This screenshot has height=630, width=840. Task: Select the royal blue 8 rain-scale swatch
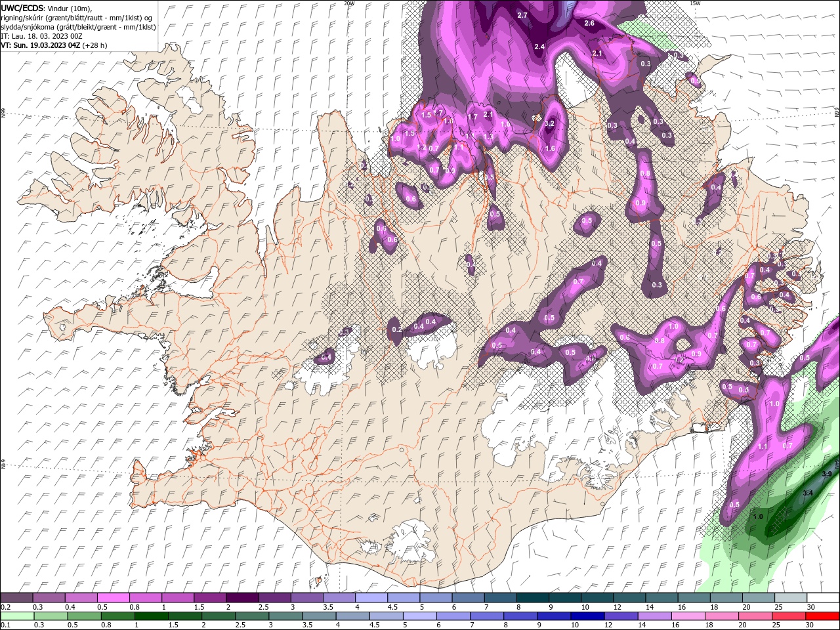click(520, 616)
